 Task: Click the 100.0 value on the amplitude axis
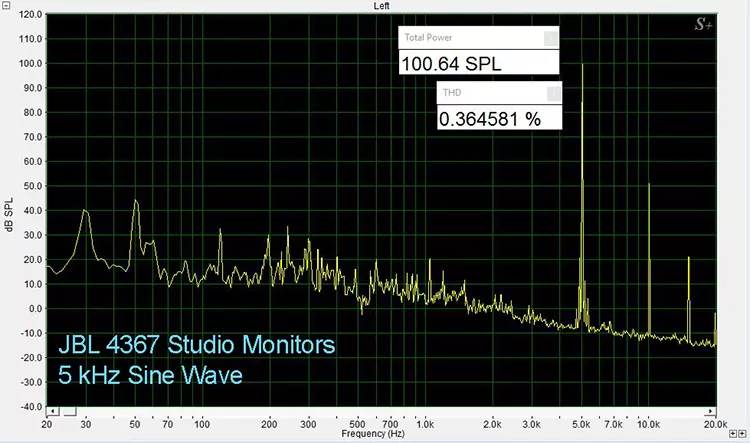click(x=30, y=63)
